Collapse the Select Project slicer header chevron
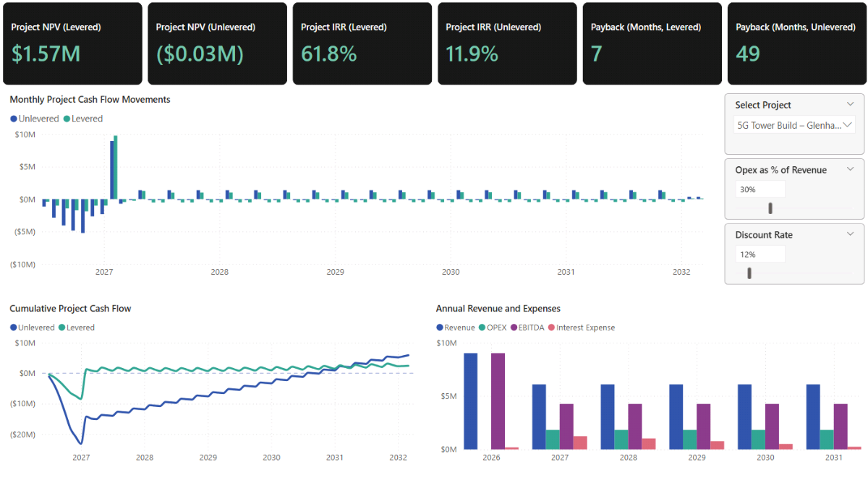The width and height of the screenshot is (868, 488). click(x=850, y=105)
